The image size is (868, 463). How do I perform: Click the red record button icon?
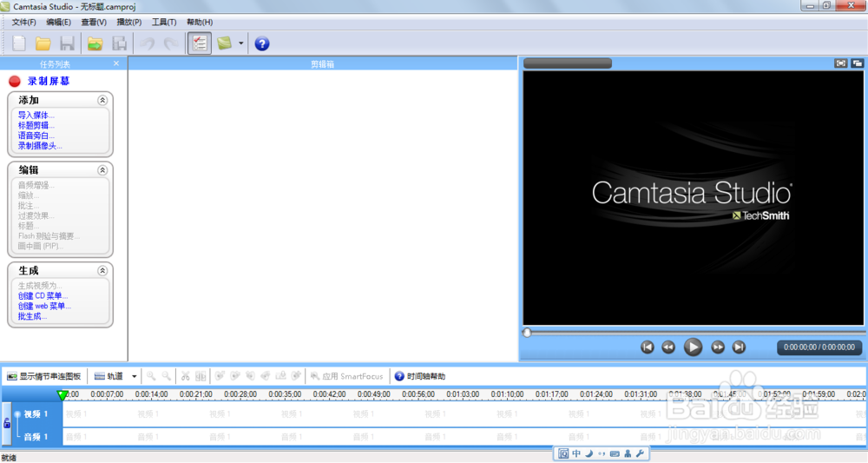tap(15, 82)
